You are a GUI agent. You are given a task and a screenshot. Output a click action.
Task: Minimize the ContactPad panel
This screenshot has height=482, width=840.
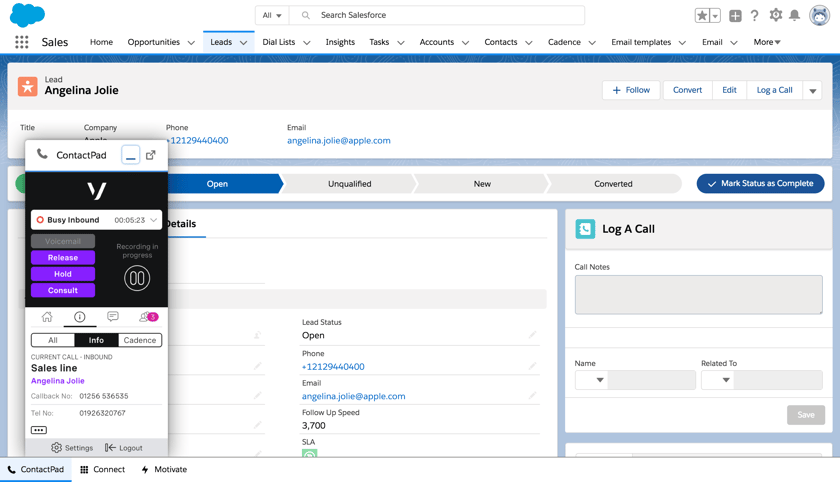[130, 155]
